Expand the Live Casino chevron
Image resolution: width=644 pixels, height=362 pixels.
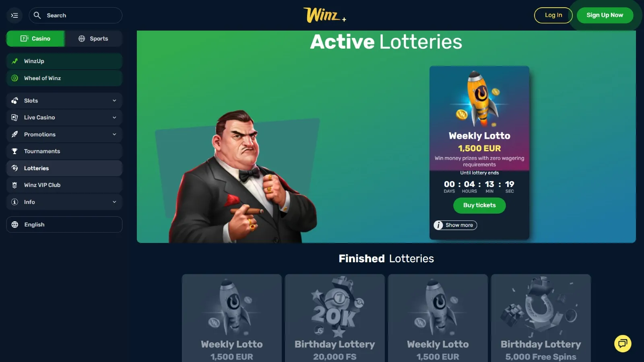click(114, 117)
